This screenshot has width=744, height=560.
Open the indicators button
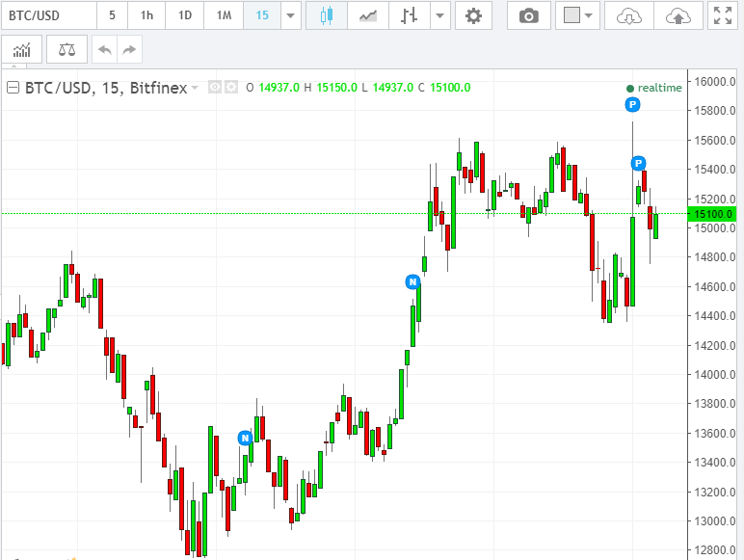tap(22, 49)
